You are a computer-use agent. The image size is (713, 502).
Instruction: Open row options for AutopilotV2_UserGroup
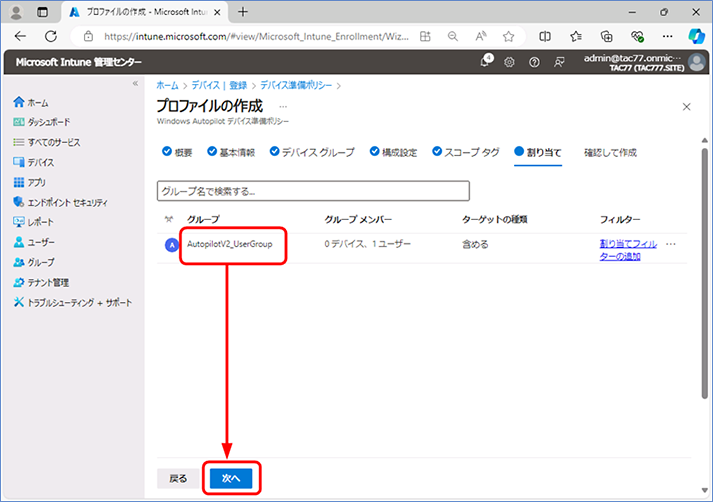[671, 245]
